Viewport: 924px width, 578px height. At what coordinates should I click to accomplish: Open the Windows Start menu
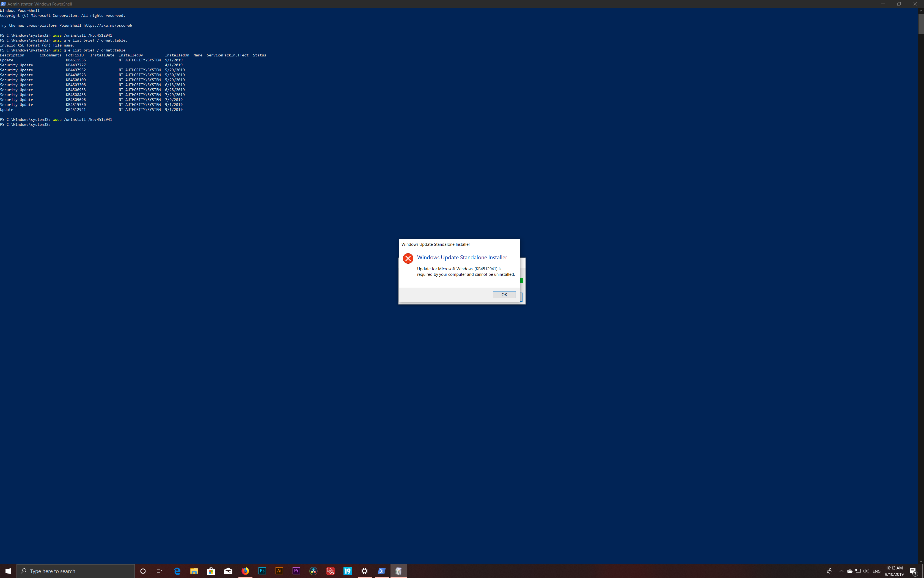coord(8,571)
